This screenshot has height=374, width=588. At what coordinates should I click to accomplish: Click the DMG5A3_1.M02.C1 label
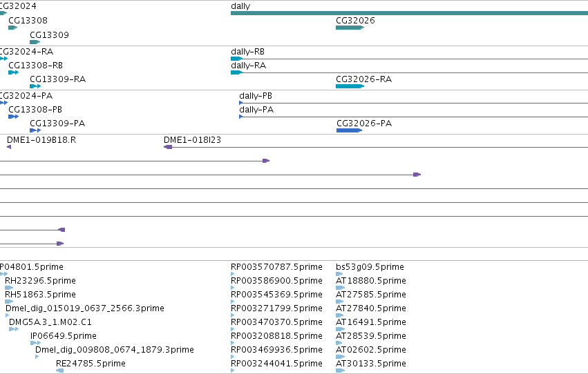[x=50, y=322]
